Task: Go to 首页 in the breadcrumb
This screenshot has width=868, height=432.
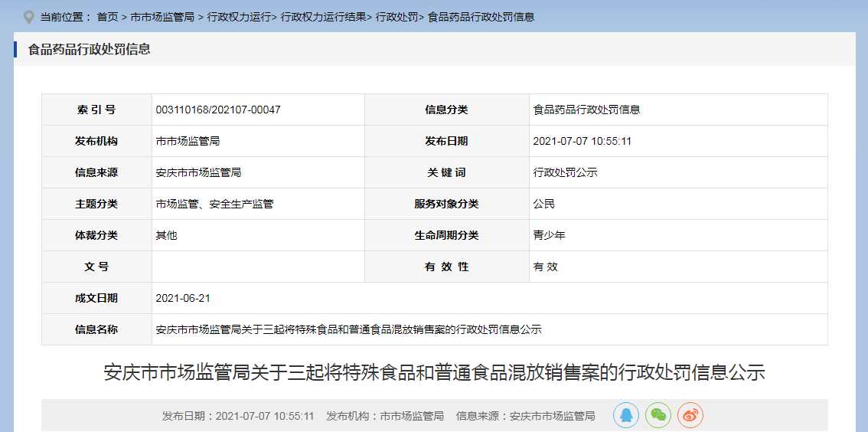Action: tap(107, 17)
